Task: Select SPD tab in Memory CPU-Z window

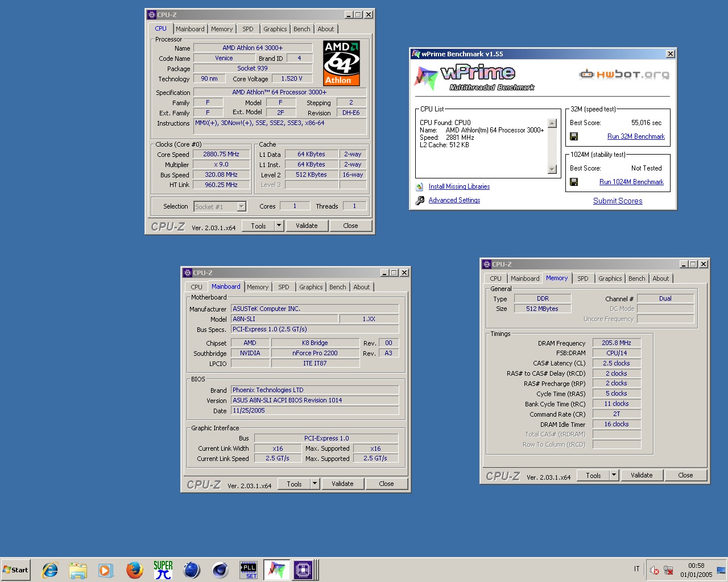Action: [x=583, y=278]
